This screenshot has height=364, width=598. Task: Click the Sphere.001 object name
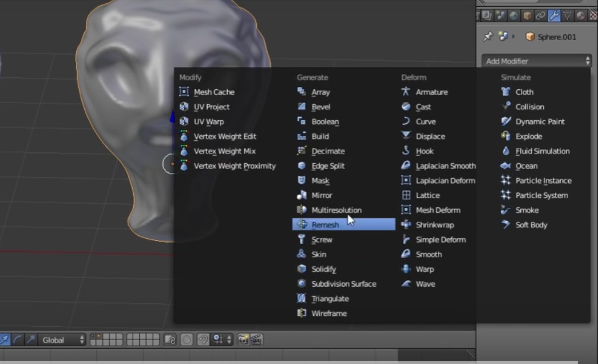point(557,37)
